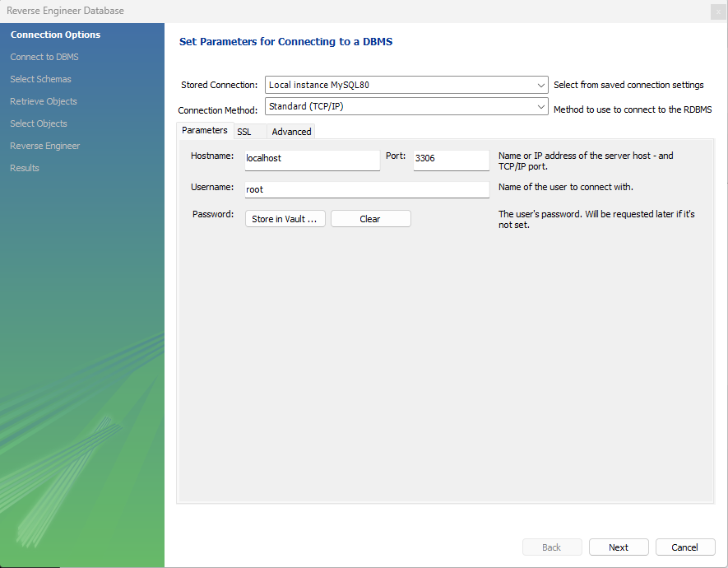Click the Store in Vault button

[x=285, y=219]
